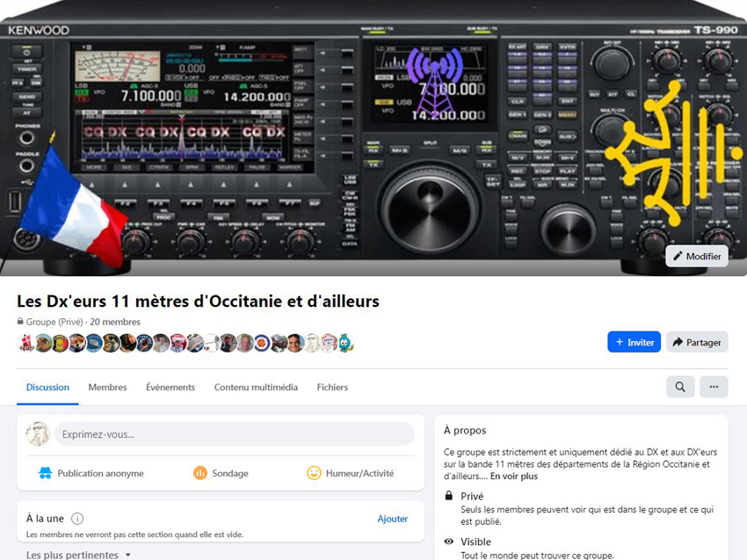The width and height of the screenshot is (747, 560).
Task: Click the Ajouter link in À la une
Action: pyautogui.click(x=393, y=519)
